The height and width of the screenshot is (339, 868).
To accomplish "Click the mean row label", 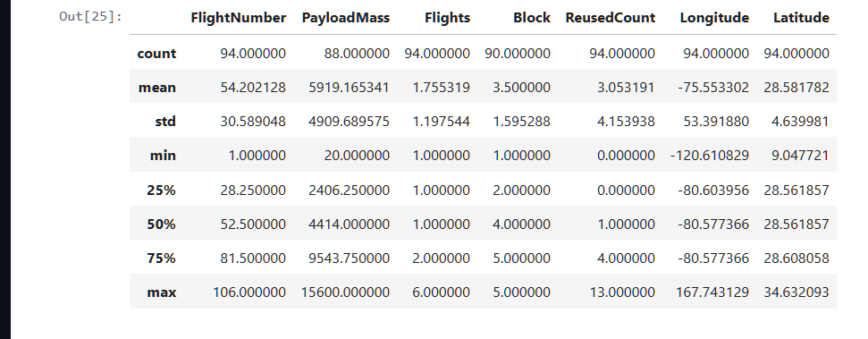I will (x=157, y=88).
